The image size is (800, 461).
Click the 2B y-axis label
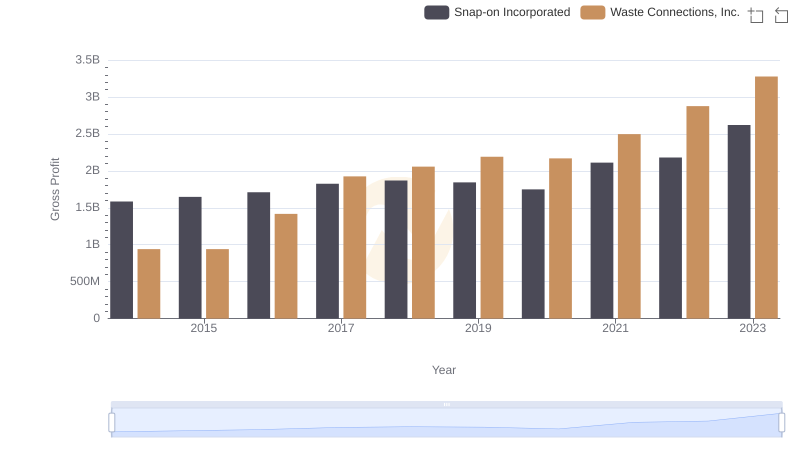[92, 170]
